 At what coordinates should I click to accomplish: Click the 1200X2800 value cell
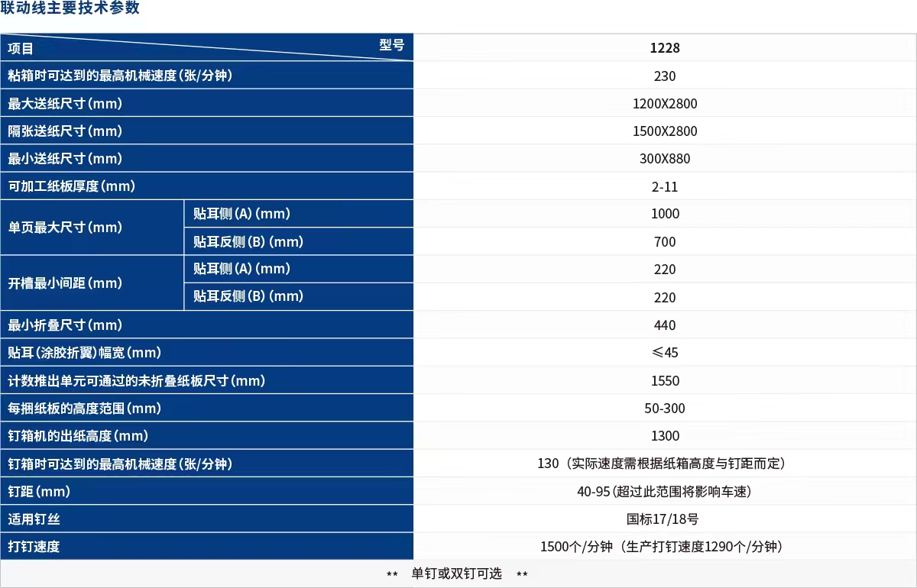[665, 104]
